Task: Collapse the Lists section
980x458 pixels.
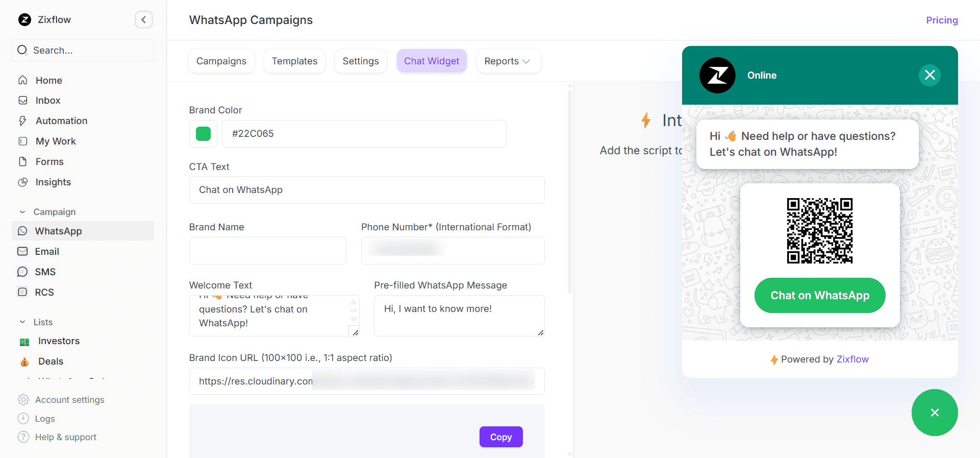Action: (22, 322)
